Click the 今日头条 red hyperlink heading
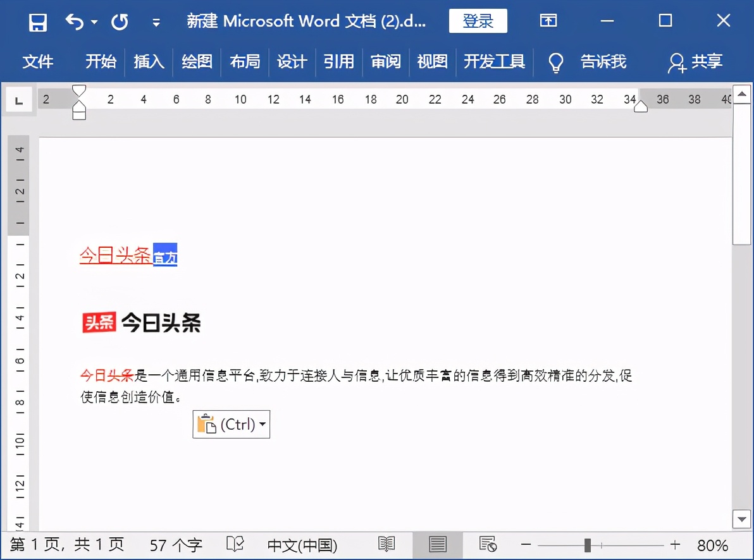Viewport: 754px width, 560px height. (115, 255)
